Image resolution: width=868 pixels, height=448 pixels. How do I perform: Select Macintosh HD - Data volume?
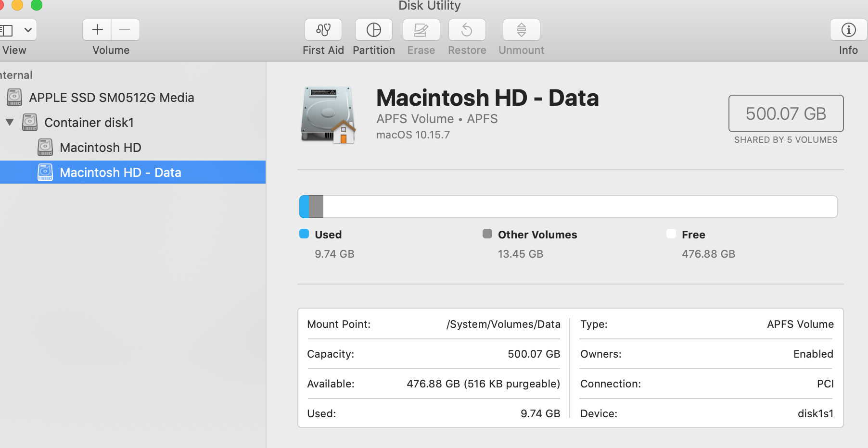[x=133, y=172]
